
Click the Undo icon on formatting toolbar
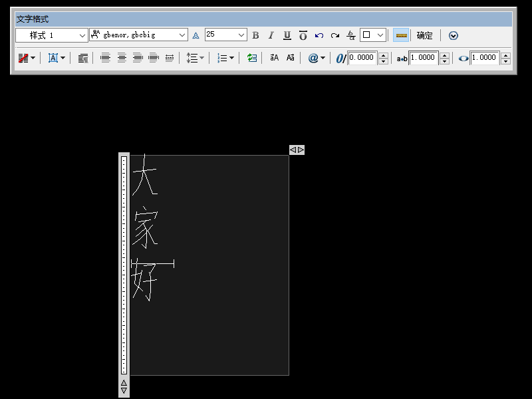point(319,35)
